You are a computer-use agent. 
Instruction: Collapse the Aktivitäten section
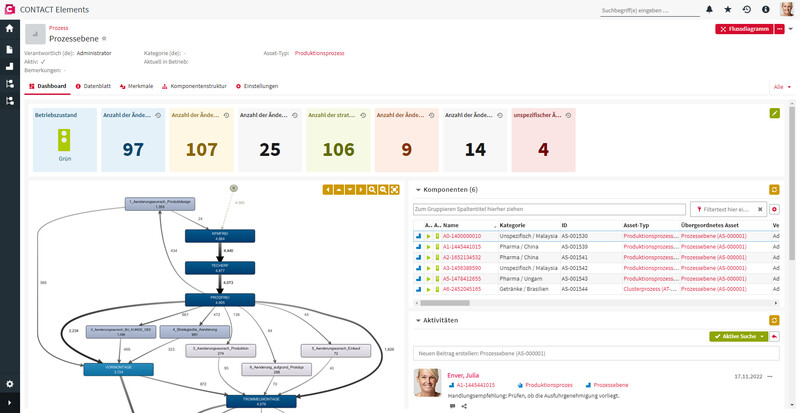pyautogui.click(x=418, y=321)
